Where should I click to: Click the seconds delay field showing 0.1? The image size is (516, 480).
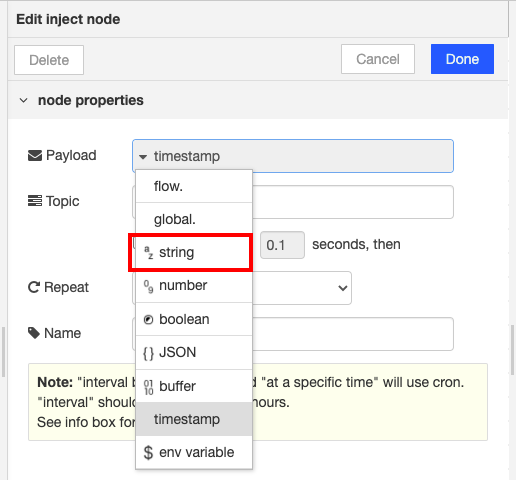[x=282, y=245]
